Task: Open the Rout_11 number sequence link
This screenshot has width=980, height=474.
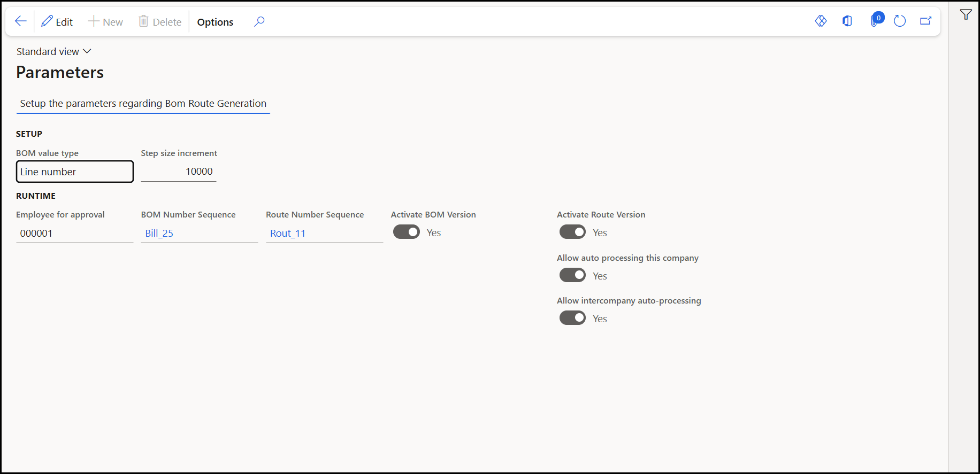Action: tap(288, 234)
